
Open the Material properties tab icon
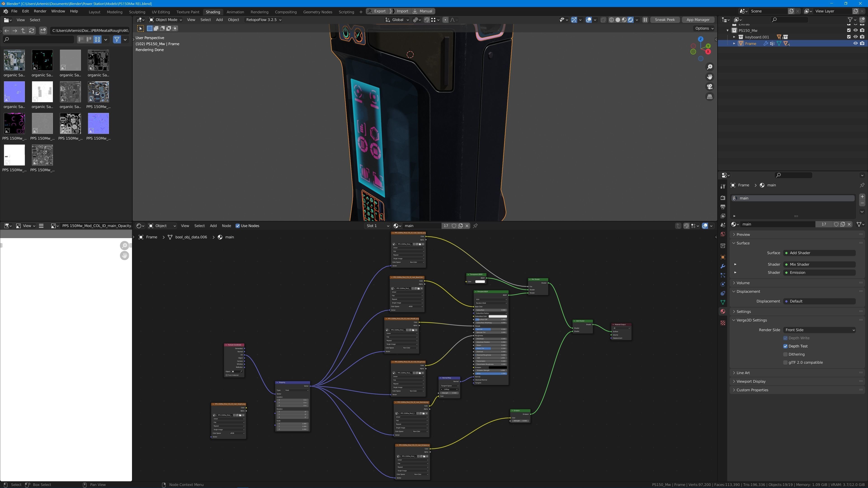[x=723, y=312]
